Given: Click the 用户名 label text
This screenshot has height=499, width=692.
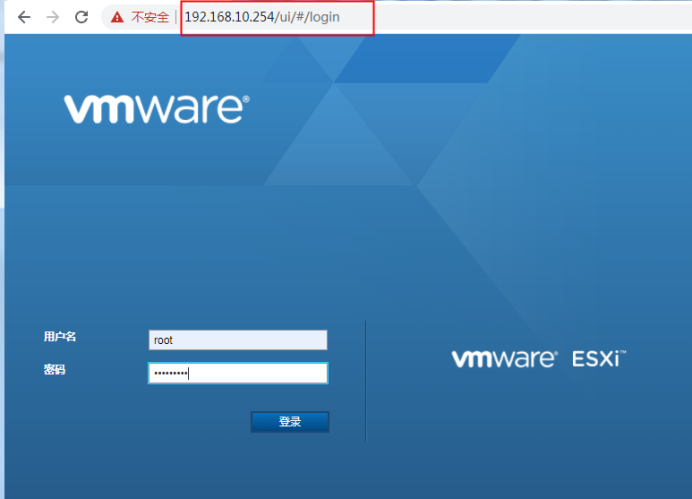Looking at the screenshot, I should pyautogui.click(x=60, y=337).
